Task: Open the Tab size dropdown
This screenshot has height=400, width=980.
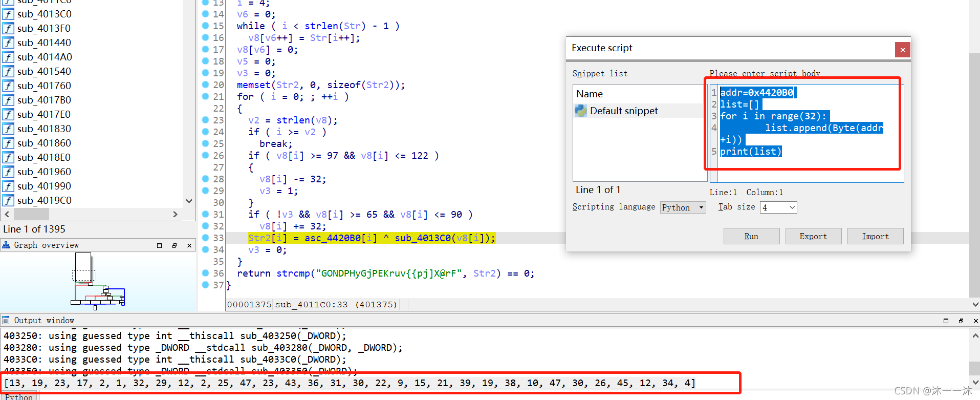Action: pos(778,207)
